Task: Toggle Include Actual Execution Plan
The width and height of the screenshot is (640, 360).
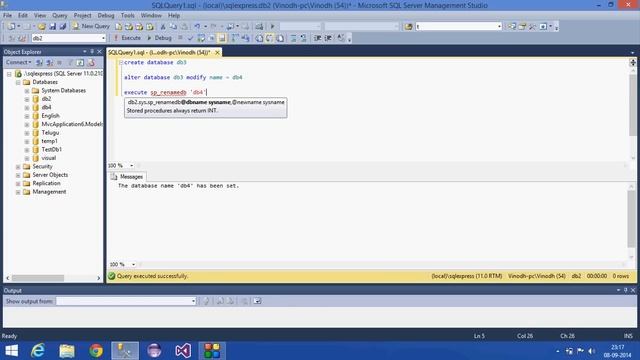Action: [x=235, y=38]
